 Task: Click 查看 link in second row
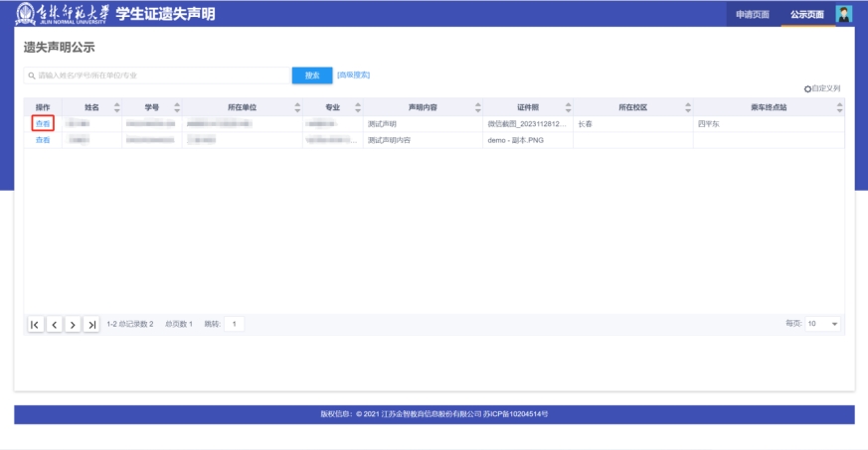click(43, 140)
